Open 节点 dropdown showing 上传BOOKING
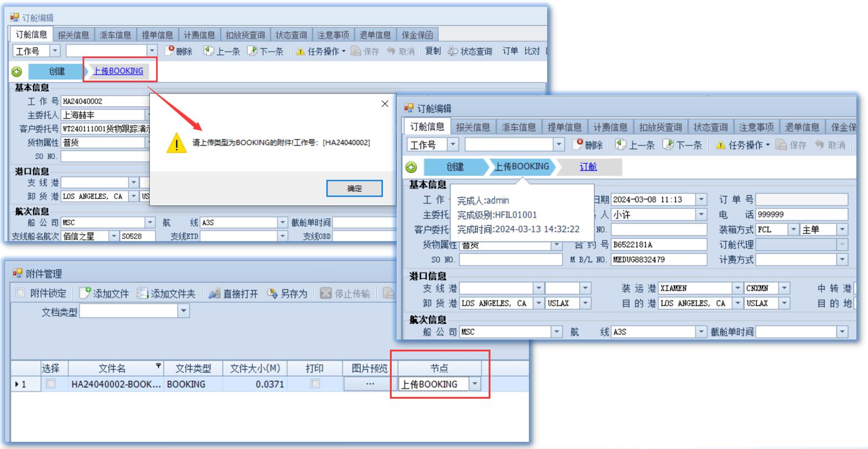868x449 pixels. [475, 384]
